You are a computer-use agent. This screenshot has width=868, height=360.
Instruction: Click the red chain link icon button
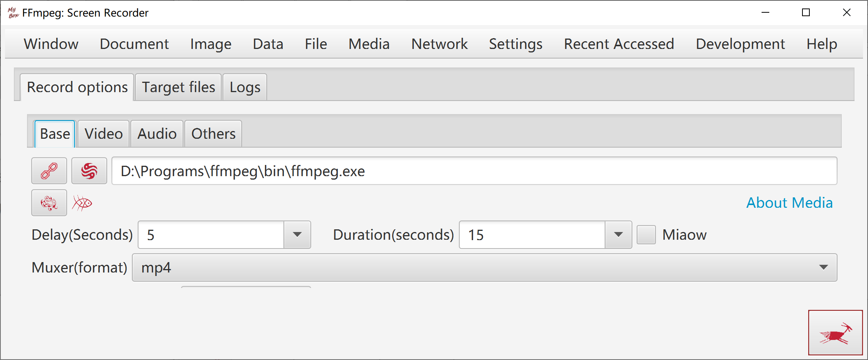[x=49, y=171]
